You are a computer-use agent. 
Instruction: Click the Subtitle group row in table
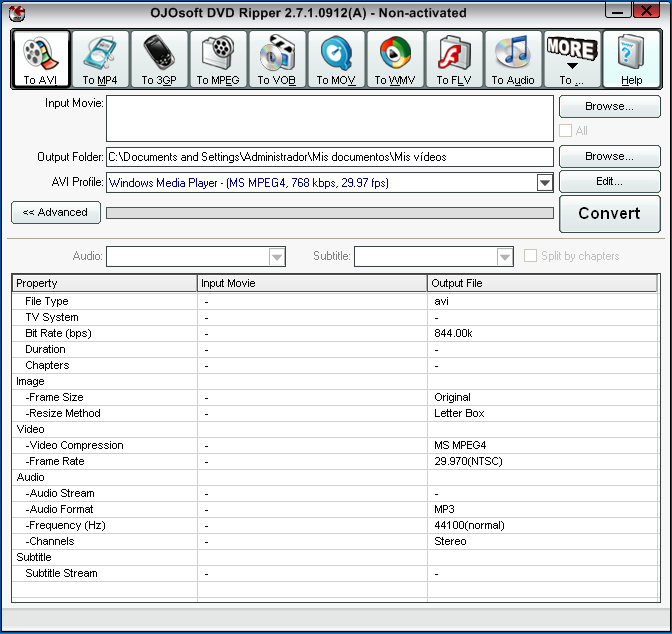pyautogui.click(x=335, y=558)
